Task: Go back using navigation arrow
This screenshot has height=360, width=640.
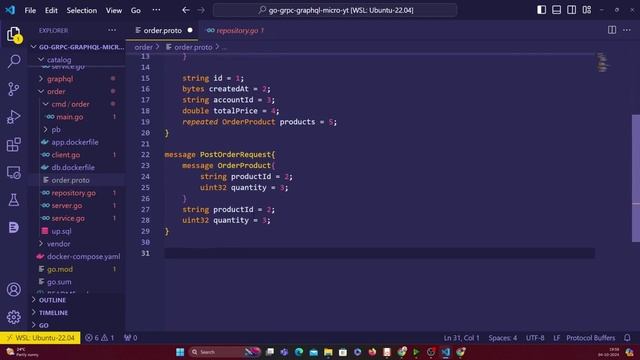Action: pos(186,10)
